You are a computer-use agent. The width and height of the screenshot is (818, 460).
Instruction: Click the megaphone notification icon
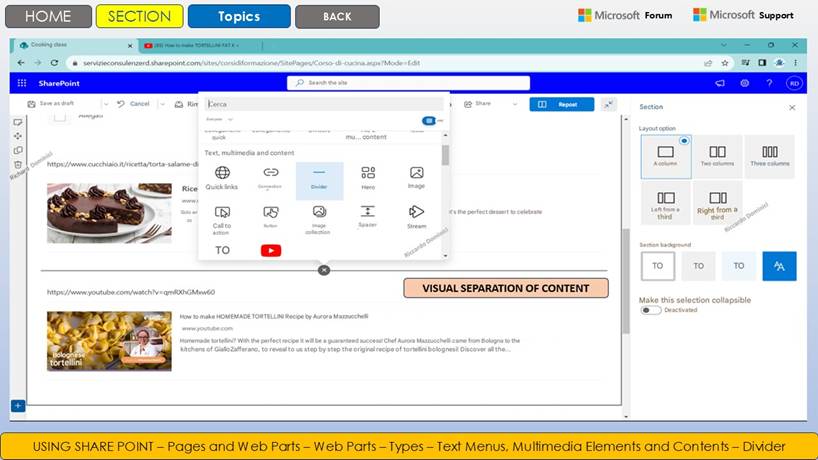pyautogui.click(x=720, y=83)
